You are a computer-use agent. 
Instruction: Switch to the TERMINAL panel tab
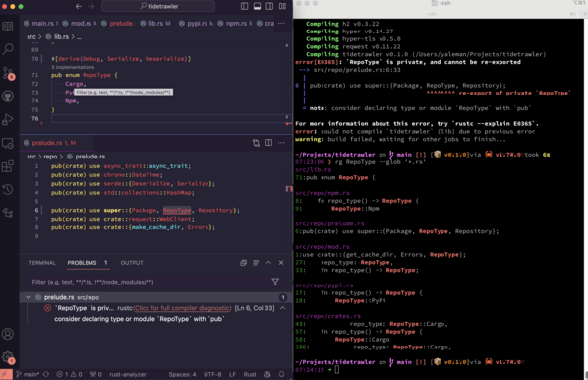[42, 263]
